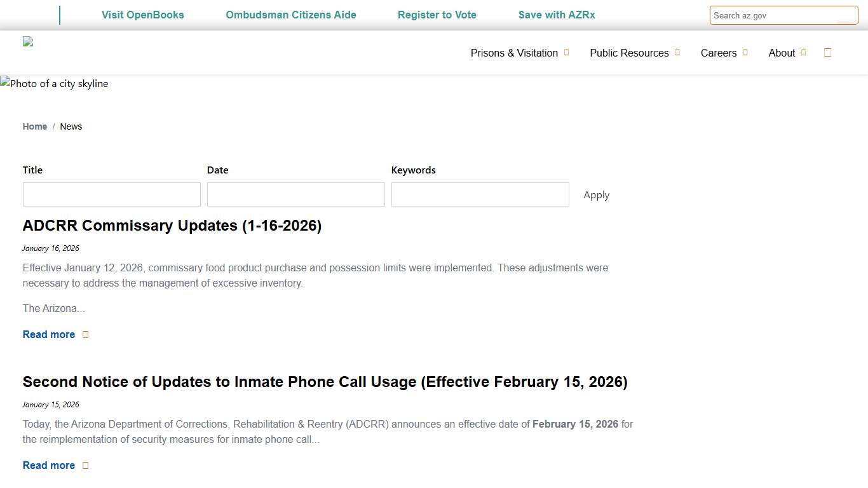Select the Keywords filter input
The height and width of the screenshot is (488, 868).
click(480, 194)
